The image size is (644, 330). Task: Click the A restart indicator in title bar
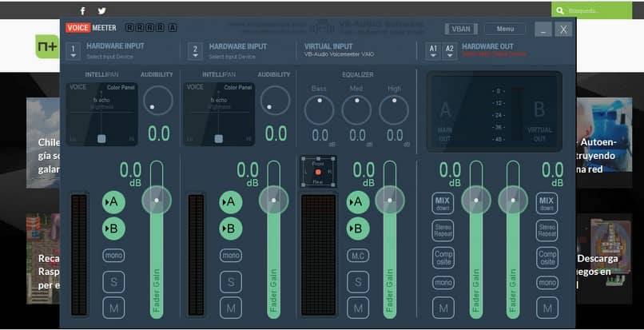point(173,27)
